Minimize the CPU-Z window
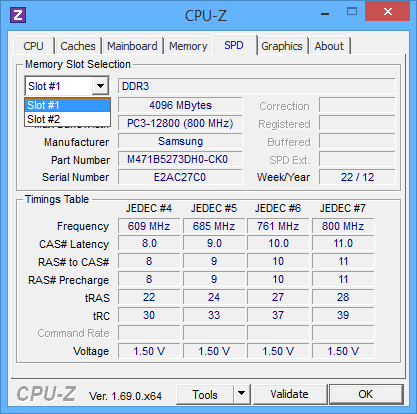The image size is (417, 414). 325,14
